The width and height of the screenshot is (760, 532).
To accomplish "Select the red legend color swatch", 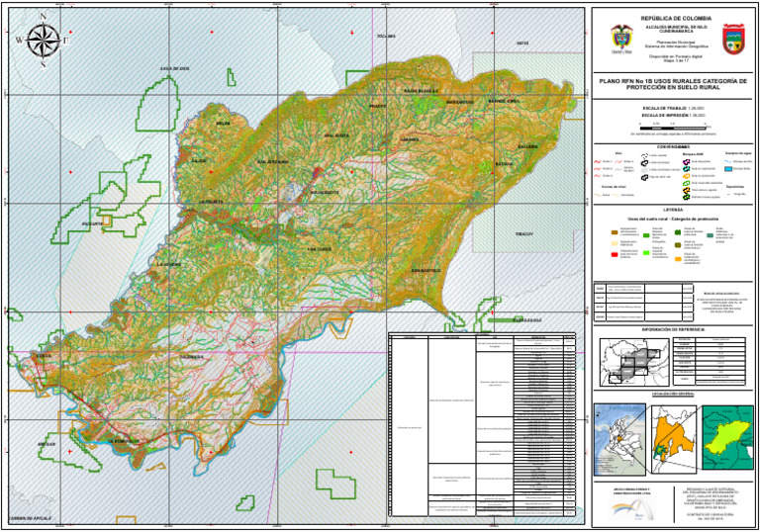I will pyautogui.click(x=615, y=254).
